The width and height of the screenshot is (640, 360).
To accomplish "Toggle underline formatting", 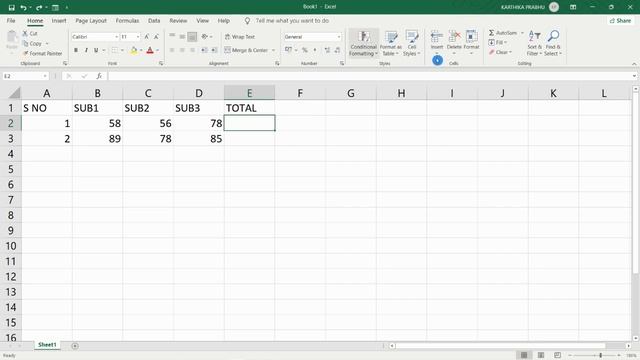I will pyautogui.click(x=96, y=50).
